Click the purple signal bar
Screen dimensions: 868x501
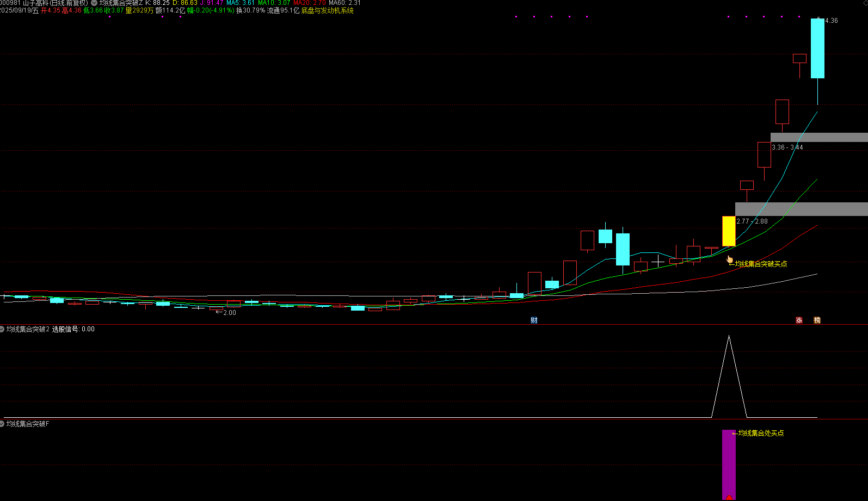729,465
